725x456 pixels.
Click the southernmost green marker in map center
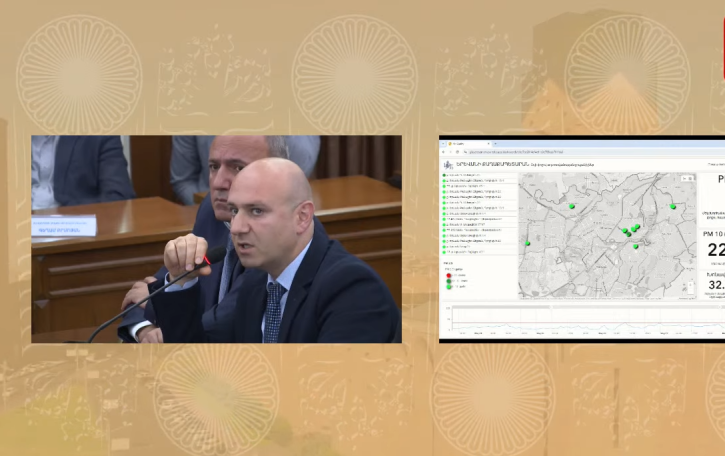[636, 246]
